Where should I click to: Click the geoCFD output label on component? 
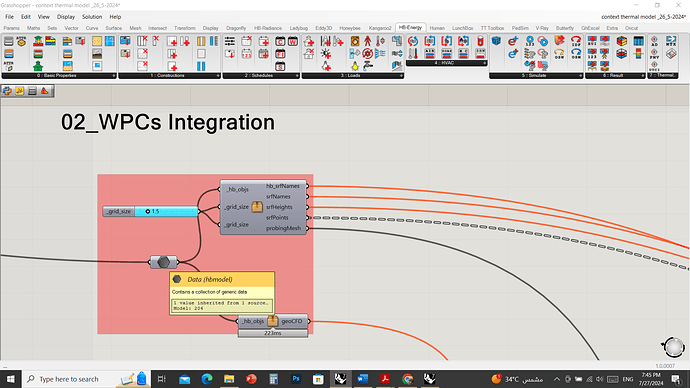coord(292,321)
